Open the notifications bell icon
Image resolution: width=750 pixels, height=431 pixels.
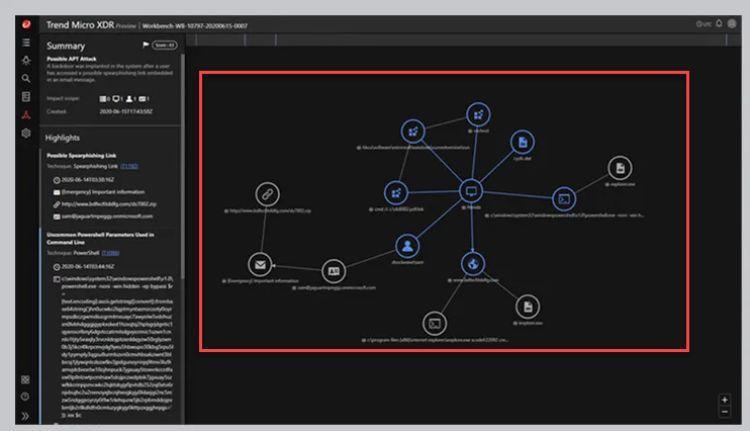coord(719,23)
